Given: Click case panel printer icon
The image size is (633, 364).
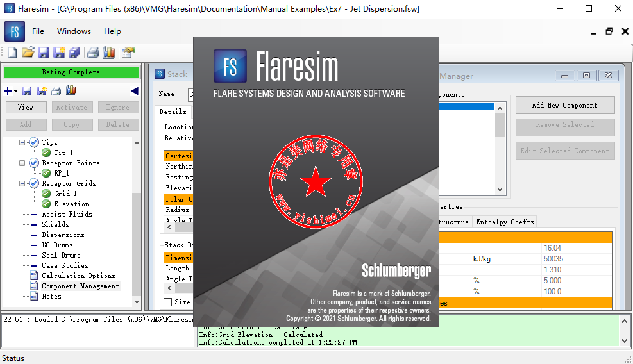Looking at the screenshot, I should 56,91.
